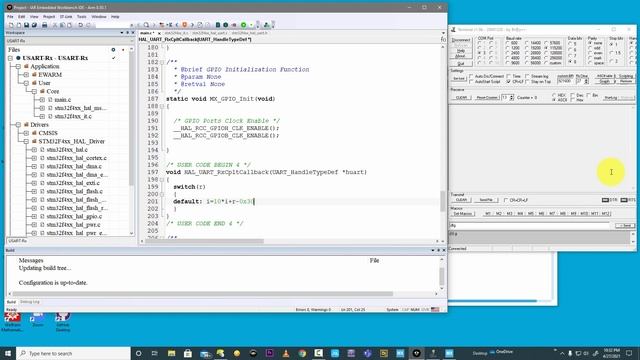Image resolution: width=640 pixels, height=360 pixels.
Task: Open the File menu in IAR
Action: [10, 17]
